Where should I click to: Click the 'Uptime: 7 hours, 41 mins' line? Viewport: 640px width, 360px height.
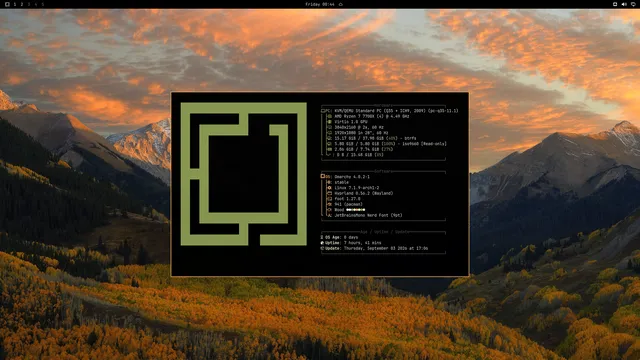tap(351, 243)
